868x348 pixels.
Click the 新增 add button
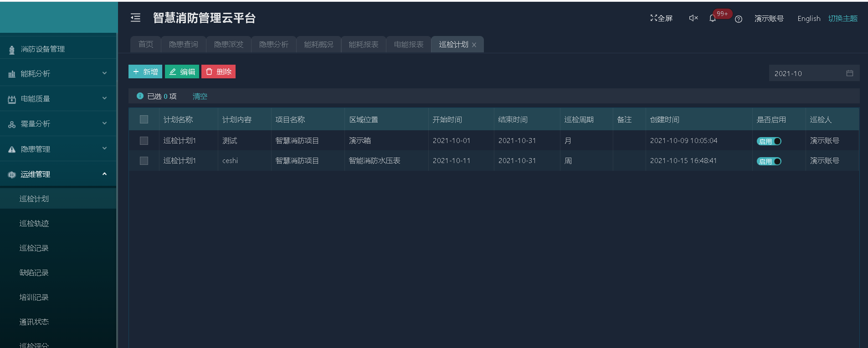145,72
